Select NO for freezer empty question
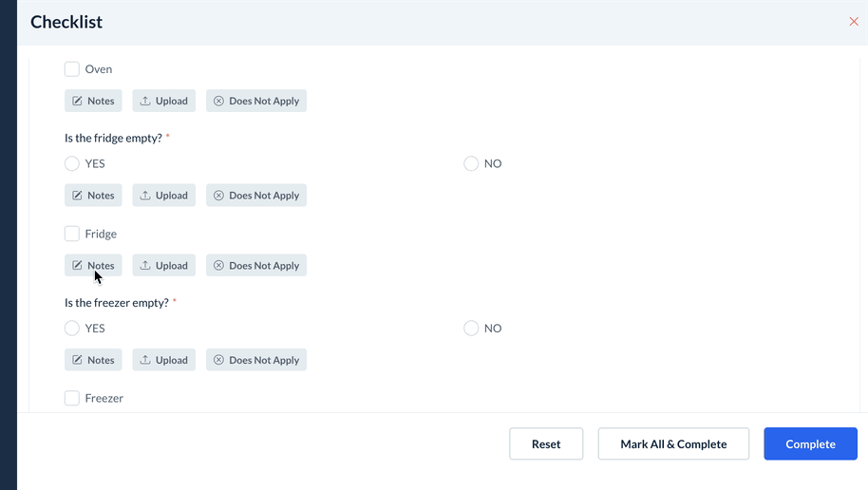 point(471,329)
